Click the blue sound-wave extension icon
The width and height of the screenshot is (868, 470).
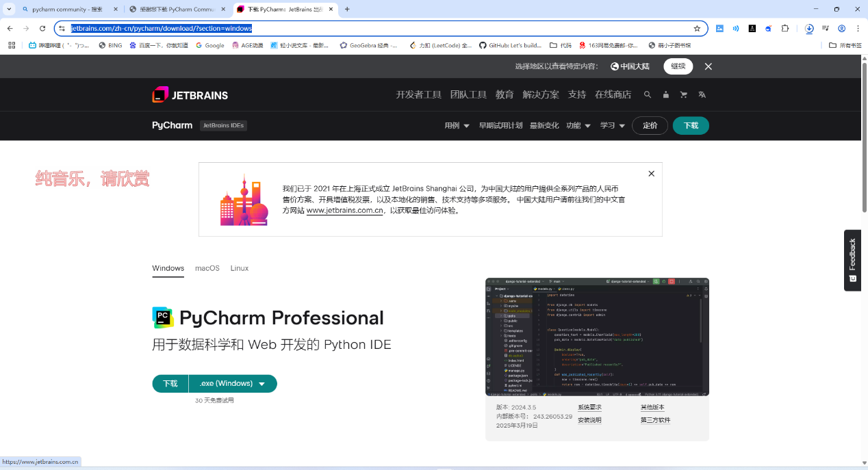point(736,29)
